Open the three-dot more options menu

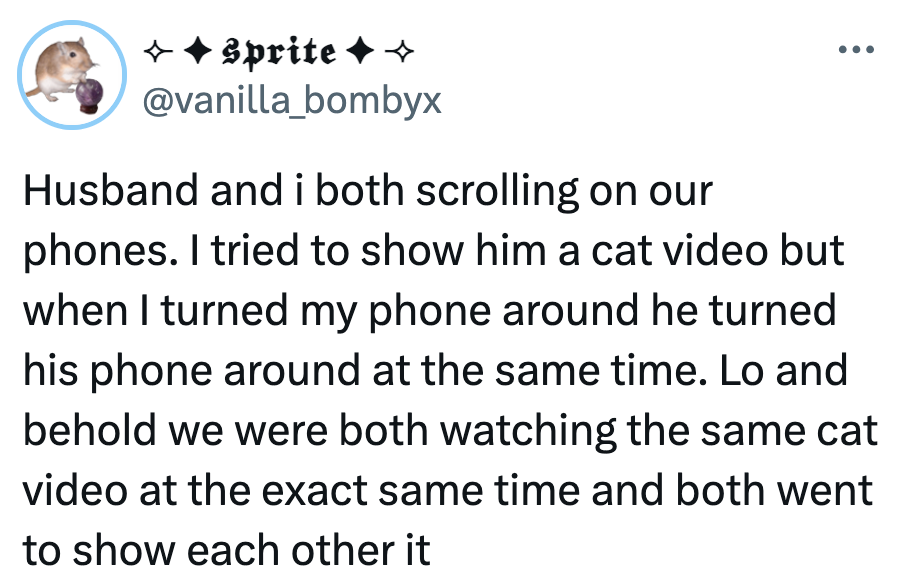[857, 47]
